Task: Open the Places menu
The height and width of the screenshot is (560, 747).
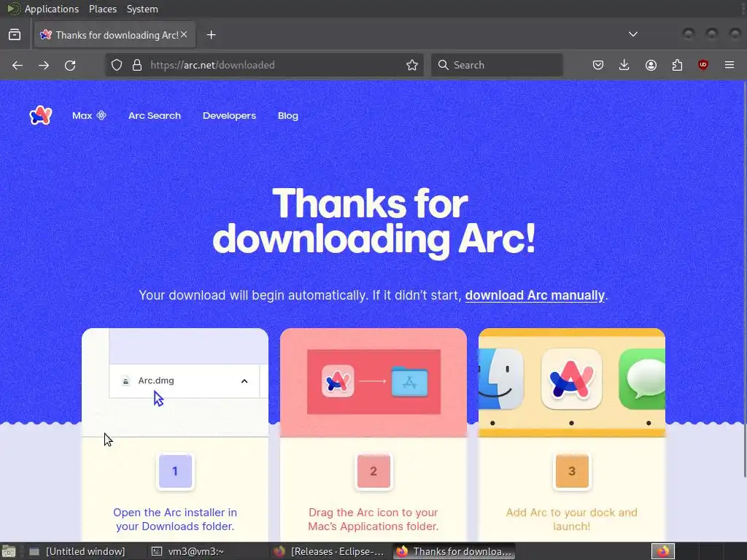Action: click(x=102, y=9)
